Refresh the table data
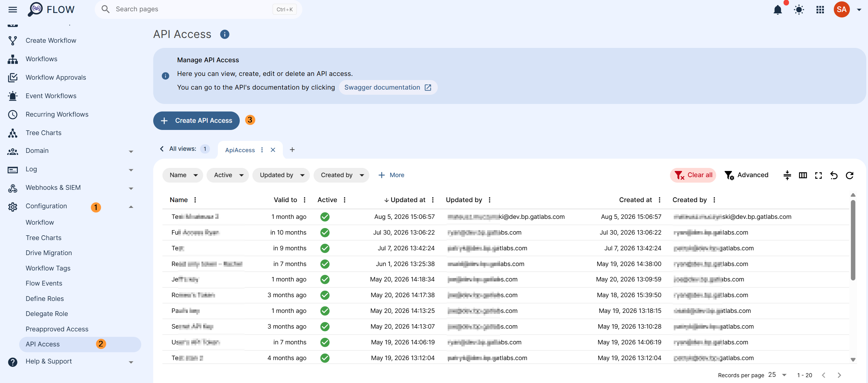The height and width of the screenshot is (383, 868). pos(850,175)
